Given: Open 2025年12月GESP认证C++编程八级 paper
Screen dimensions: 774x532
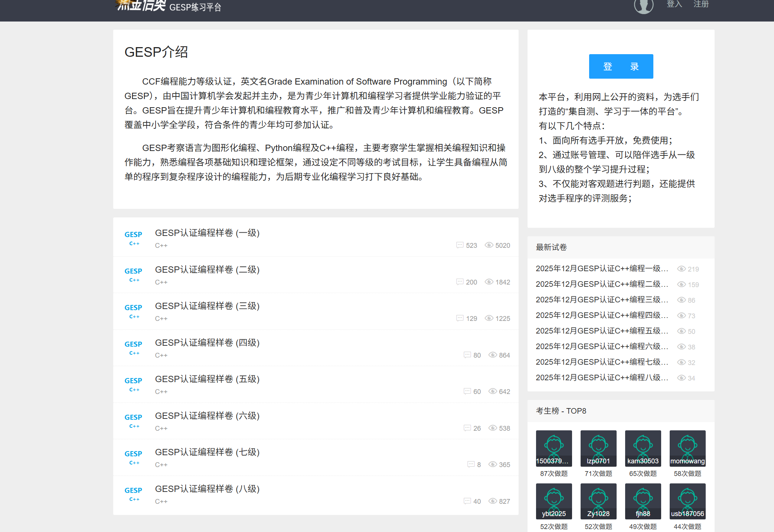Looking at the screenshot, I should [601, 378].
